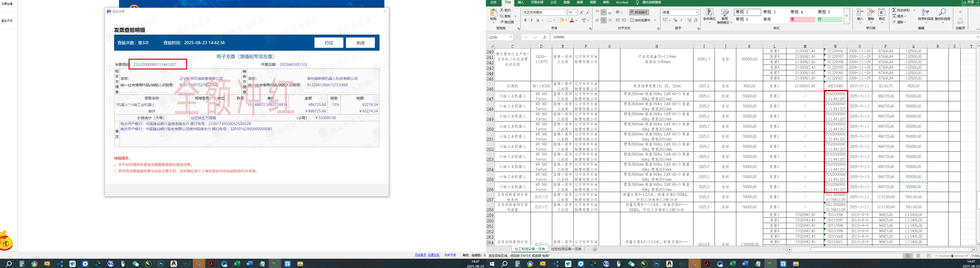
Task: Open the Page Layout (页面布局) ribbon tab
Action: [537, 2]
